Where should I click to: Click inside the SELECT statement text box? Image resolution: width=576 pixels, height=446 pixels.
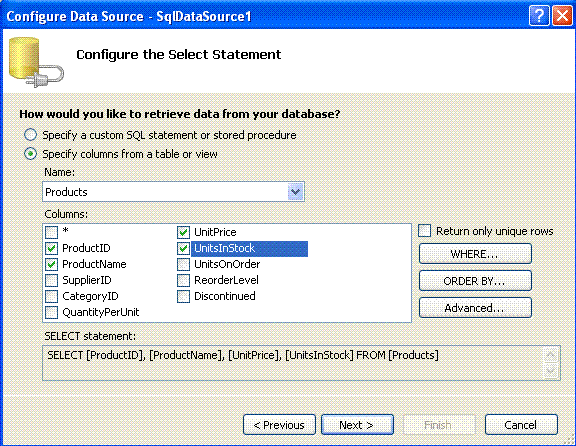pyautogui.click(x=292, y=363)
